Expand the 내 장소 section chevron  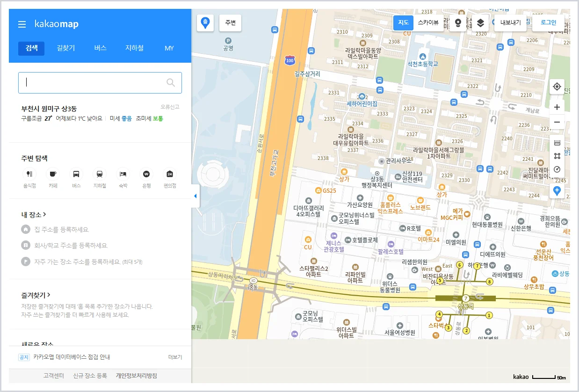coord(44,215)
